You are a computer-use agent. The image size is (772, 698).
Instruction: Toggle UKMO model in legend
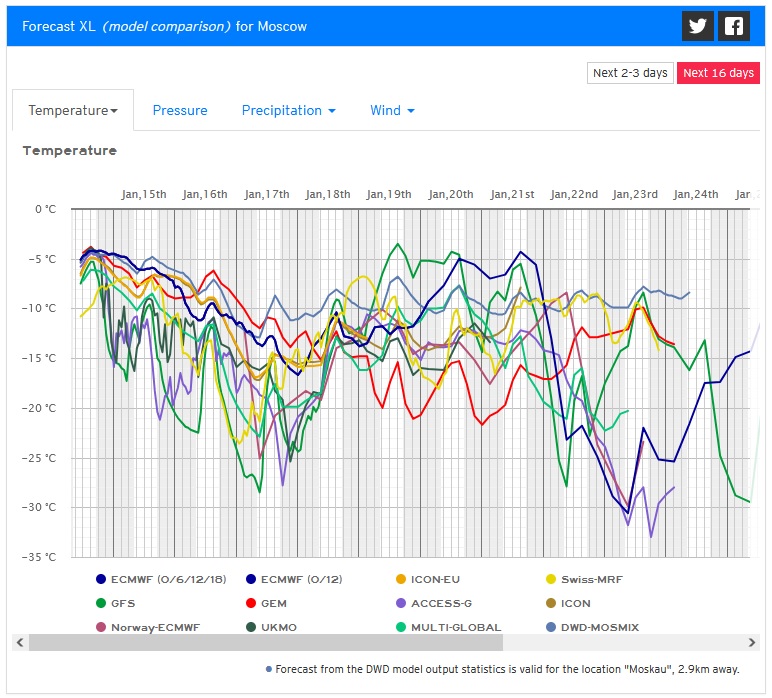pyautogui.click(x=279, y=627)
